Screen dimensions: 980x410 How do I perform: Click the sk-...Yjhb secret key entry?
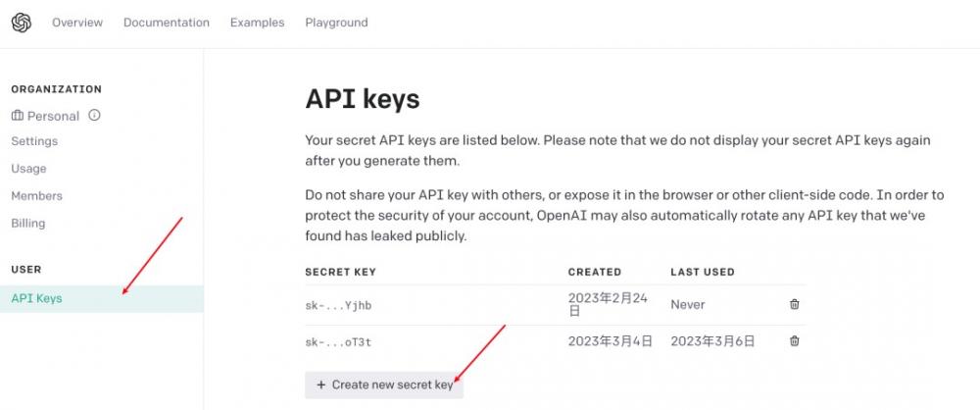(x=338, y=305)
